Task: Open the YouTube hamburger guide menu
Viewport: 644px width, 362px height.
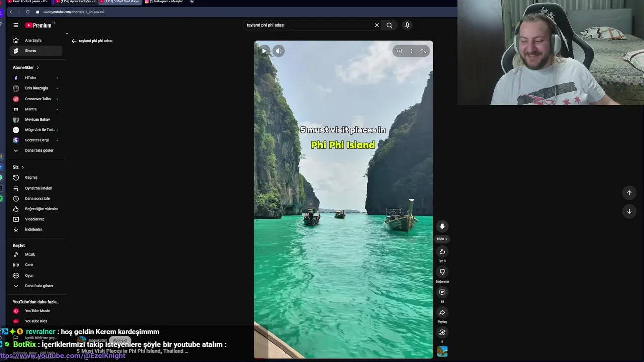Action: point(16,25)
